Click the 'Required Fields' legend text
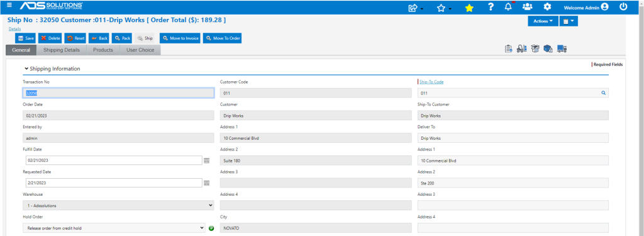 (x=608, y=65)
